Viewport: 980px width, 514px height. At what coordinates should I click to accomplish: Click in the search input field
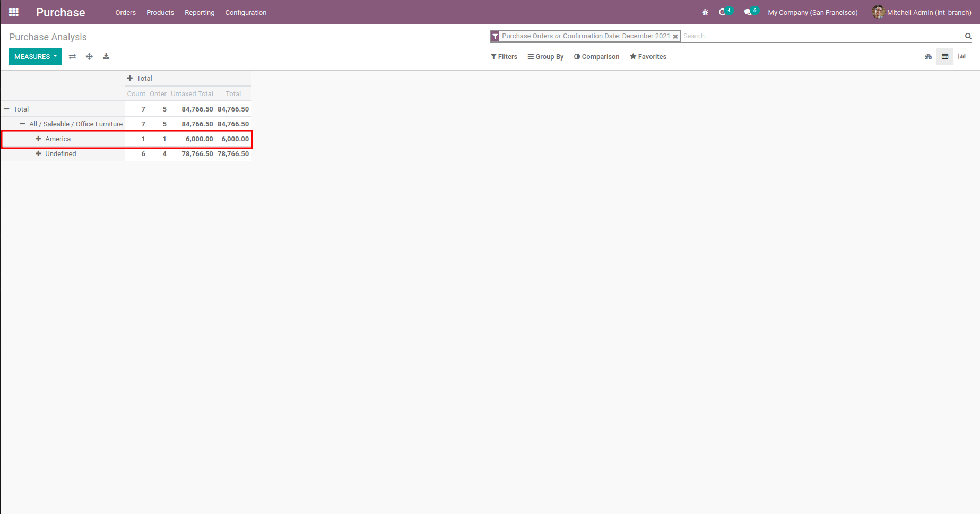point(821,36)
